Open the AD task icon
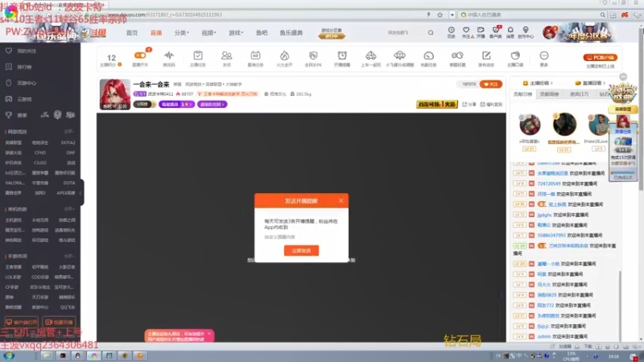The width and height of the screenshot is (644, 362). [x=255, y=56]
